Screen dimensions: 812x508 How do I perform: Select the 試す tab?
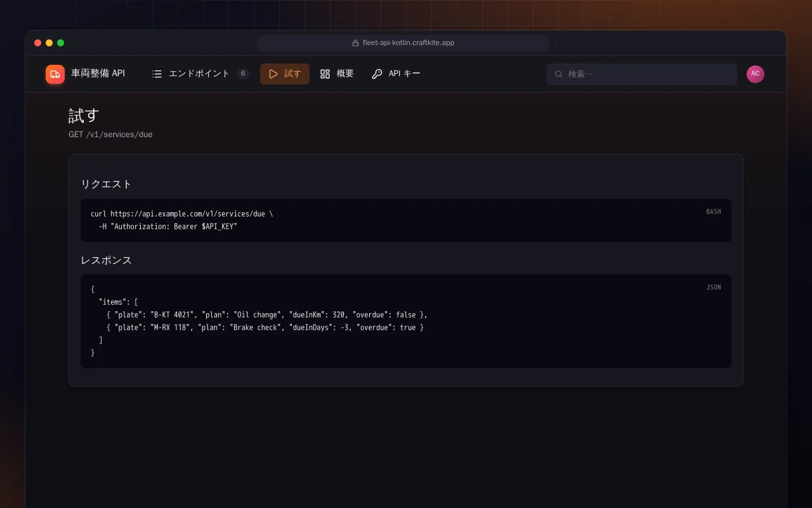pos(285,74)
